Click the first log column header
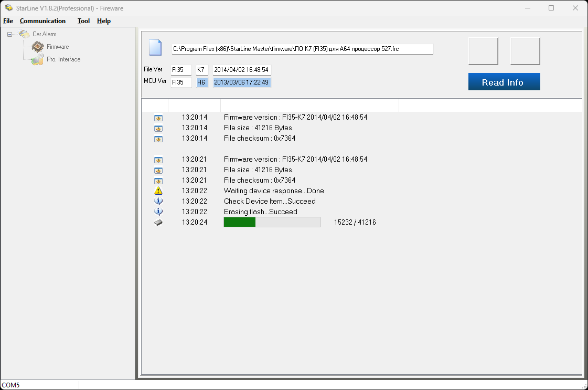Viewport: 588px width, 390px height. (x=155, y=106)
